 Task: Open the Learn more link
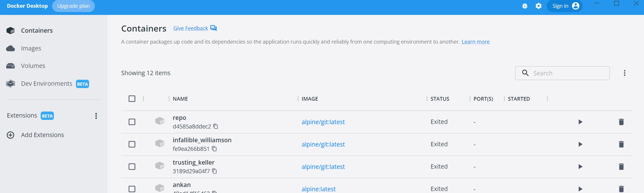[x=476, y=42]
